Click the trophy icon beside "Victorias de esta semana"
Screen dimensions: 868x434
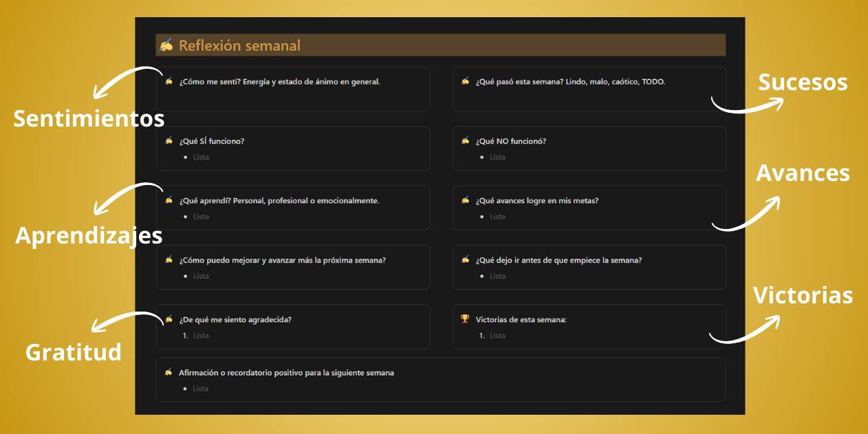click(466, 319)
